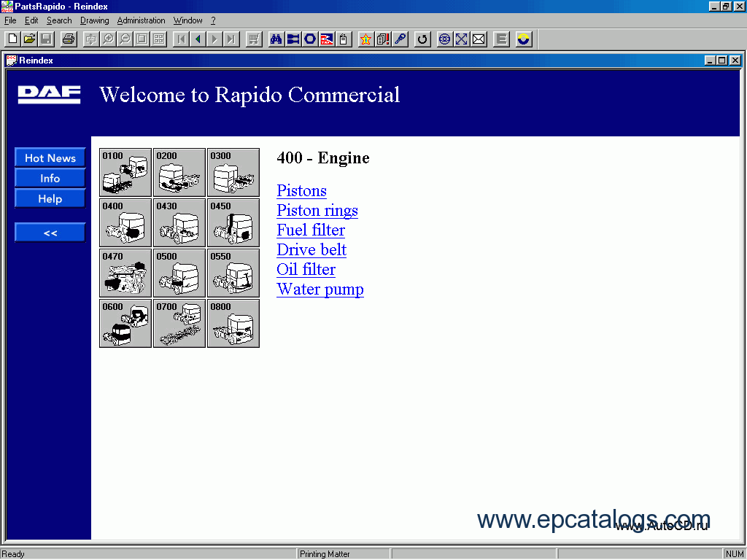Screen dimensions: 747x560
Task: Select the 0800 truck group thumbnail
Action: (x=233, y=323)
